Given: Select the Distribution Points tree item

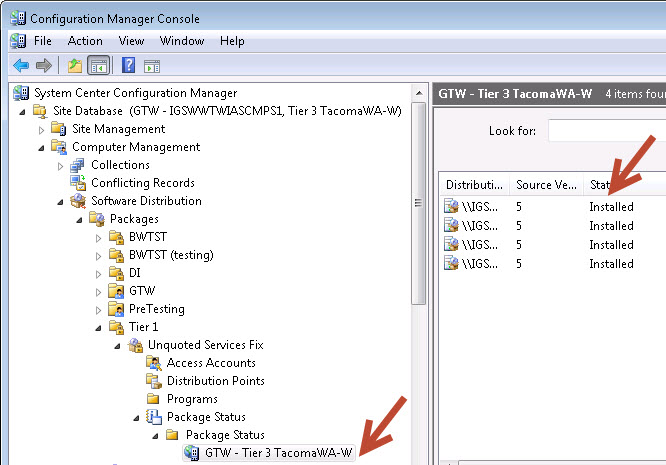Looking at the screenshot, I should (x=216, y=381).
